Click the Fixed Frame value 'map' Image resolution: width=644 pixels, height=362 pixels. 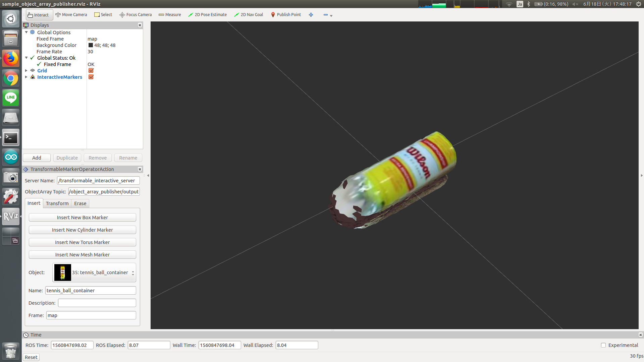[x=92, y=39]
